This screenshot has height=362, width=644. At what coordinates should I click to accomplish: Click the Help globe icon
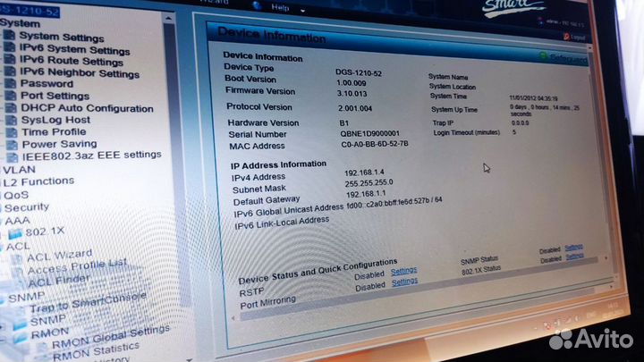(x=258, y=5)
